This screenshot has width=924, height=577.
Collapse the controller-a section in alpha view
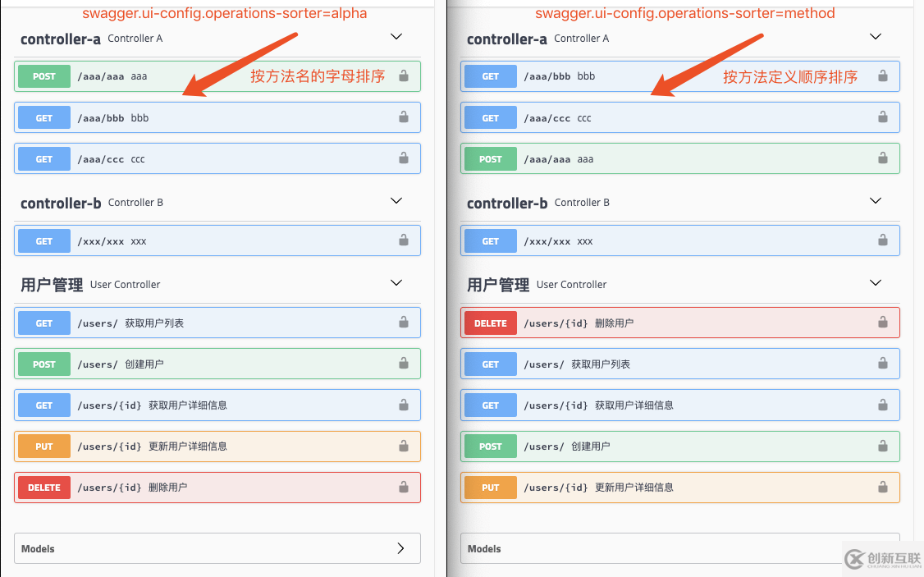click(396, 36)
